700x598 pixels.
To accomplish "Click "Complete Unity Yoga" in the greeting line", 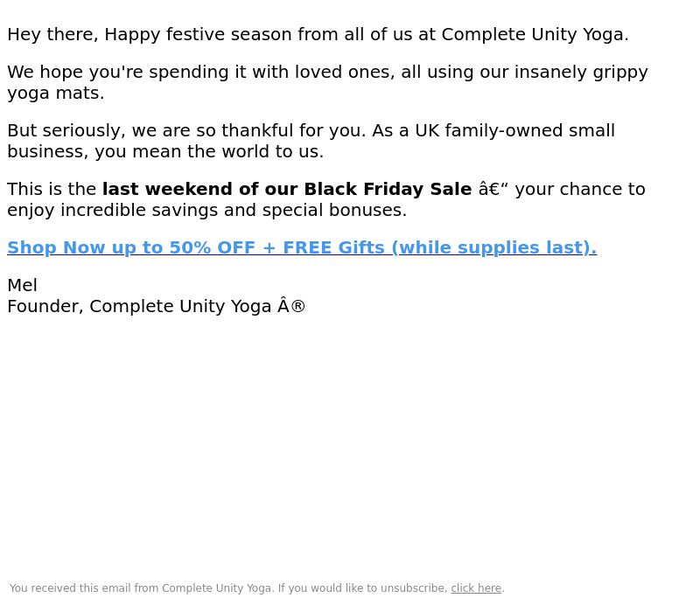I will [534, 34].
